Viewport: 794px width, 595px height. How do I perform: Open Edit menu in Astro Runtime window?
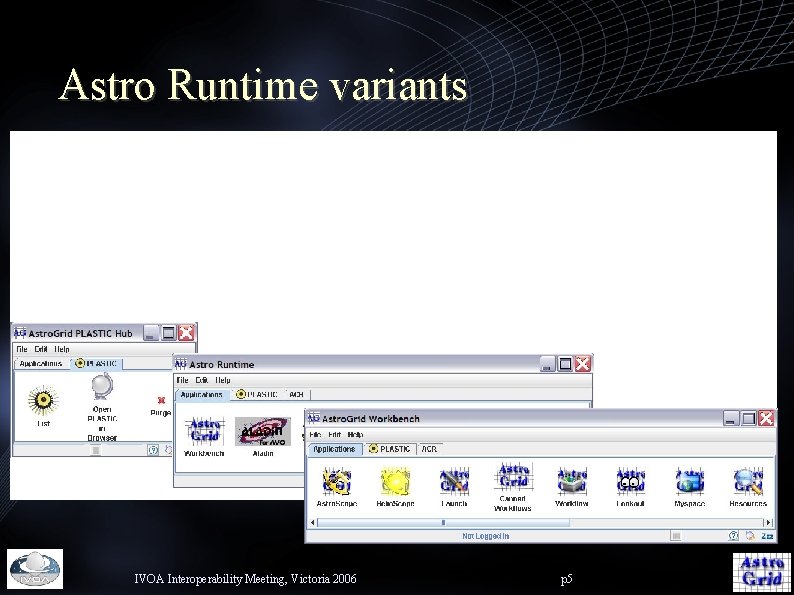coord(202,380)
